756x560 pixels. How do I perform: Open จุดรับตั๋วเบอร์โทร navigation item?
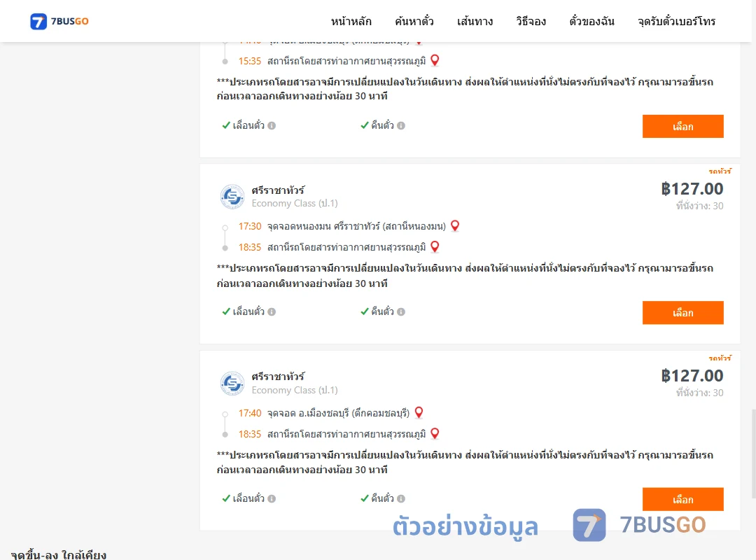point(676,21)
